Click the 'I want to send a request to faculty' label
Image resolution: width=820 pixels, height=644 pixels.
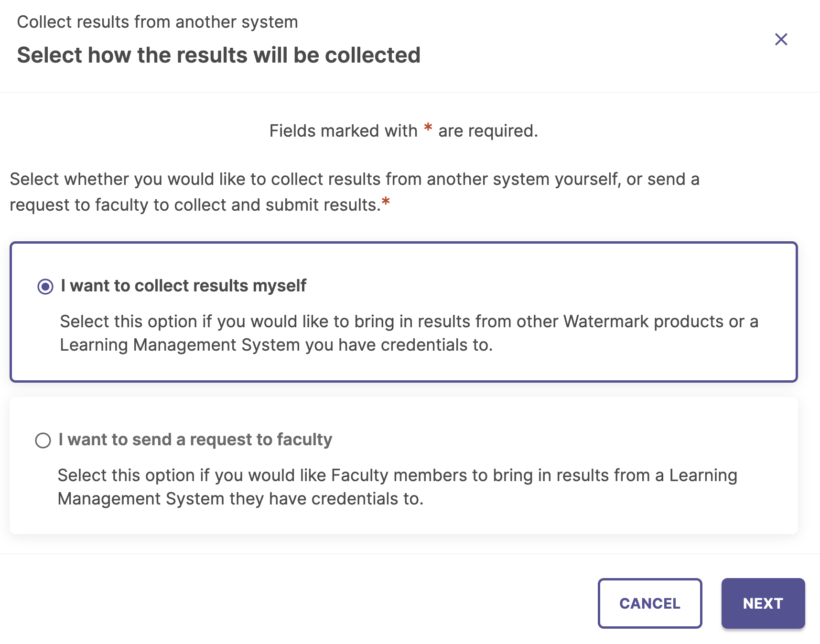[195, 440]
